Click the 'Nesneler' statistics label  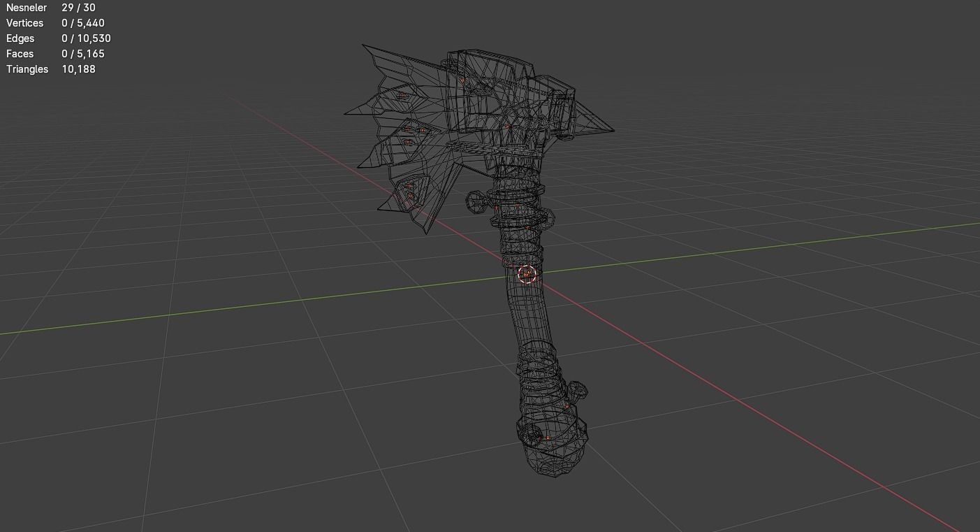[x=27, y=8]
